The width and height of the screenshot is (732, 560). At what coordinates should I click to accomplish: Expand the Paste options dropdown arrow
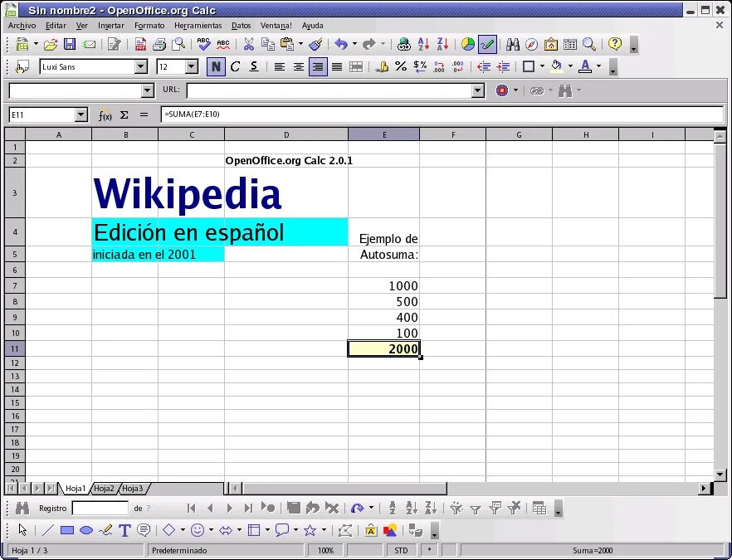point(300,44)
